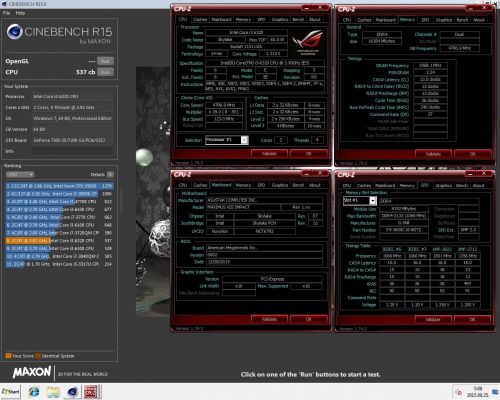This screenshot has width=500, height=400.
Task: Open Memory tab in bottom-right CPU-Z window
Action: pos(407,186)
